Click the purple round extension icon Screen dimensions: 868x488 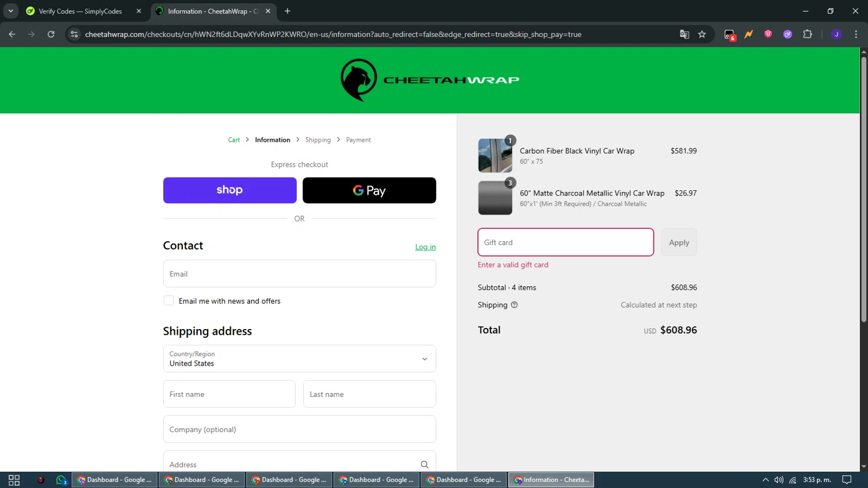click(788, 34)
